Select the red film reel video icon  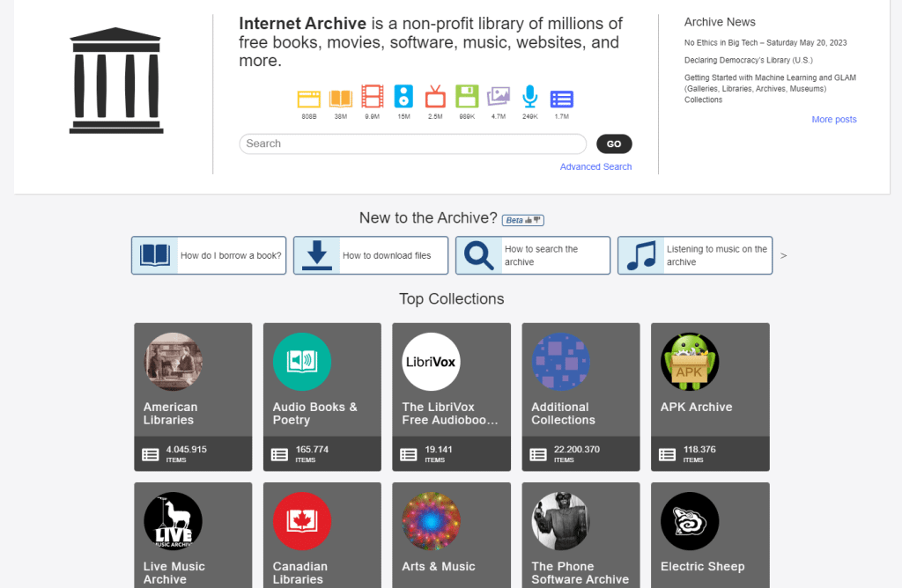pyautogui.click(x=372, y=96)
